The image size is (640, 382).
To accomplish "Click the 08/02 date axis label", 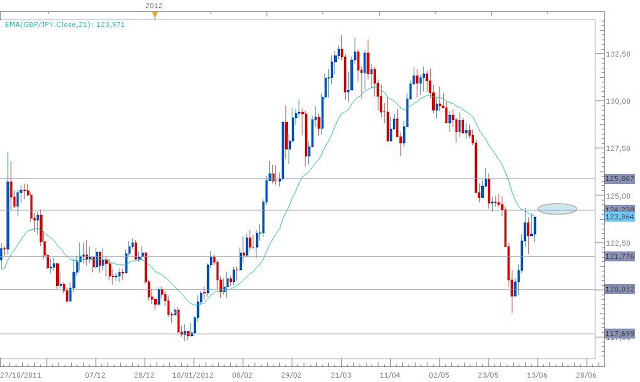I will 242,375.
